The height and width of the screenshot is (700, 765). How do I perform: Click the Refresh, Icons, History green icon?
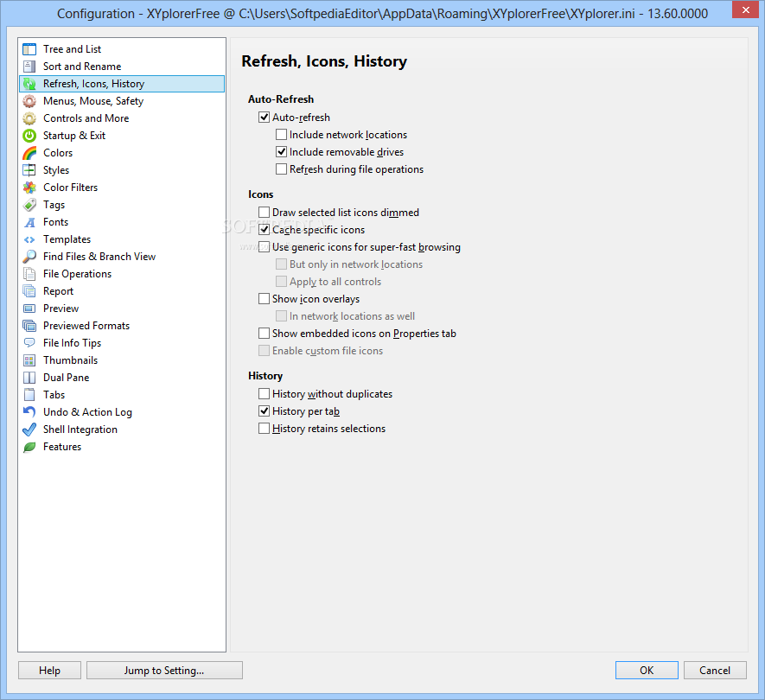point(29,84)
